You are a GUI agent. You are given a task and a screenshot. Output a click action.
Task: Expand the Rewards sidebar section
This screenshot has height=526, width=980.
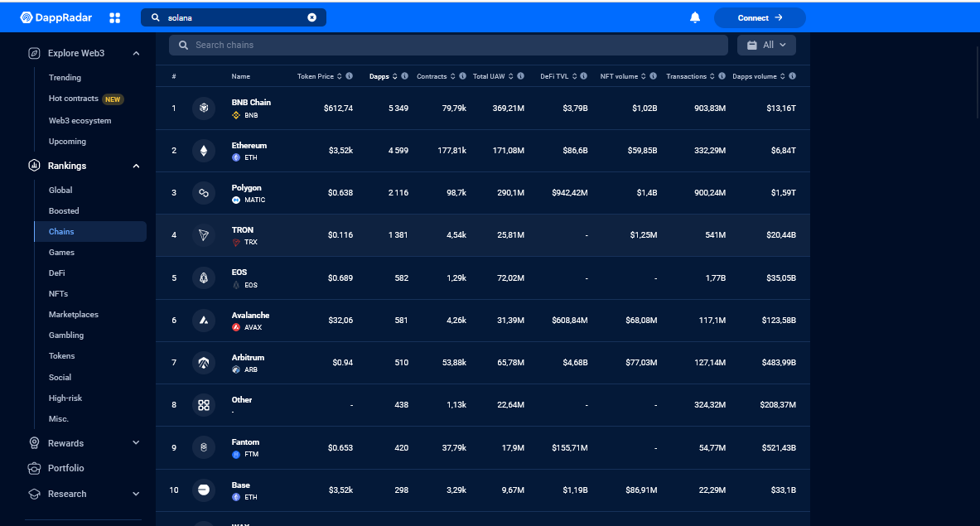136,443
